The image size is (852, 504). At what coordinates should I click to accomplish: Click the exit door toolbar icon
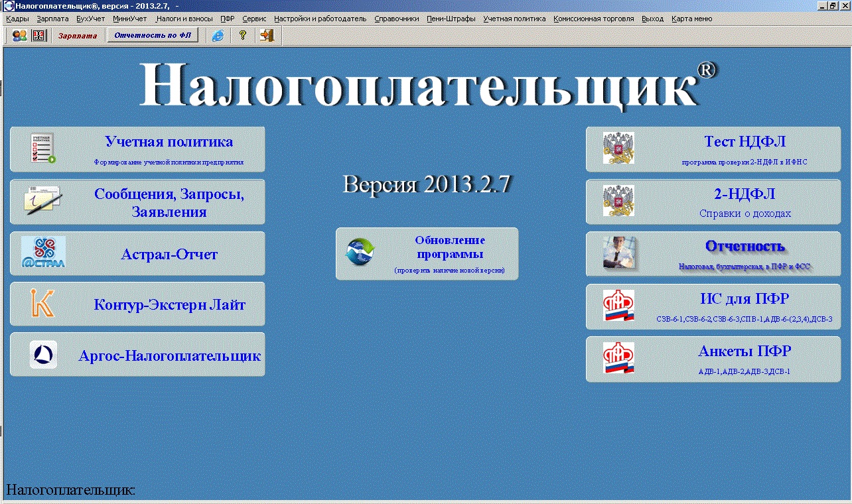click(267, 36)
